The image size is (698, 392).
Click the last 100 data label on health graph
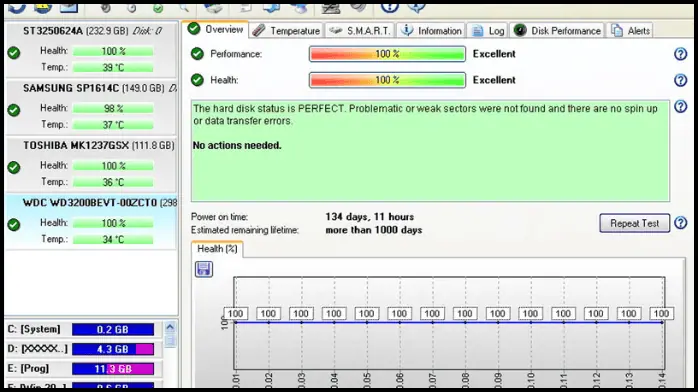tap(661, 314)
